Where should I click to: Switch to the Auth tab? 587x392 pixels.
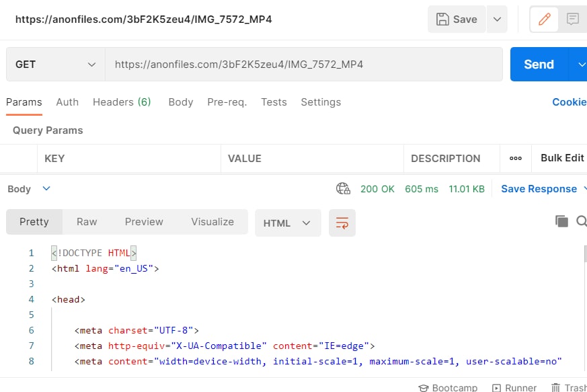(67, 102)
